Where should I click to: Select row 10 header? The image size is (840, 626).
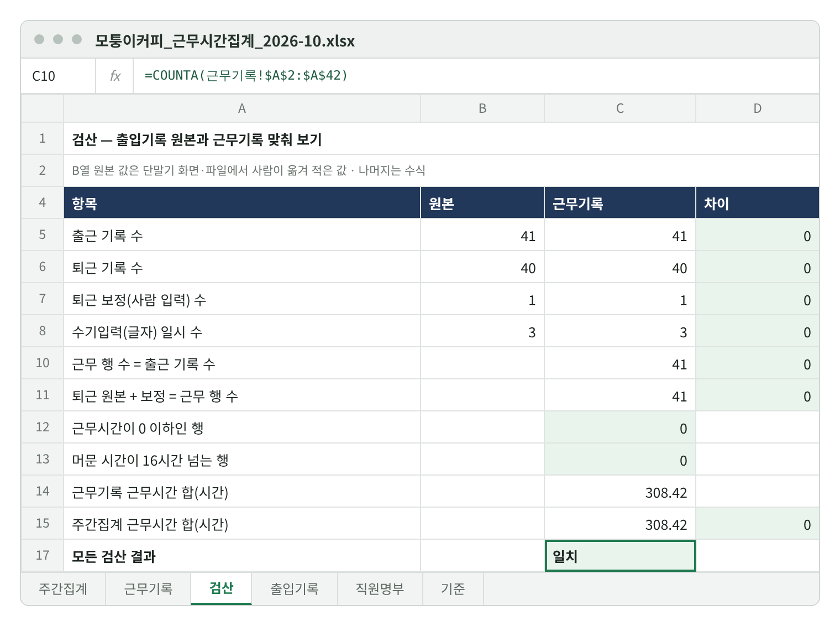pos(43,363)
